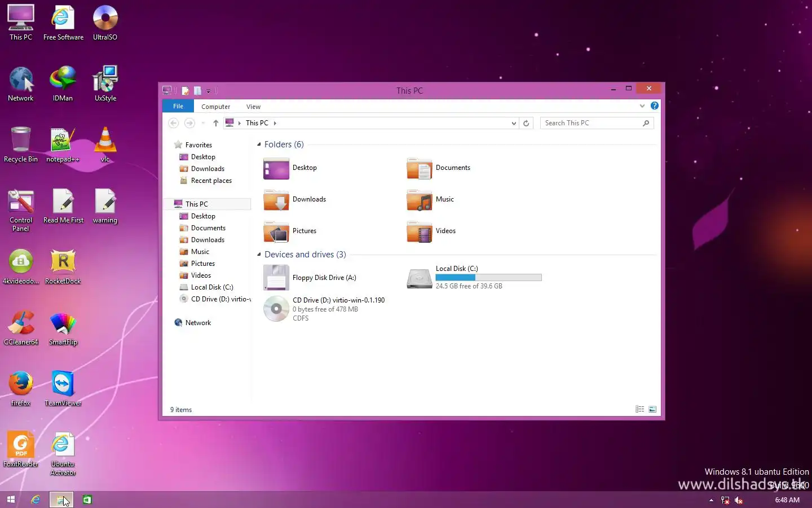Select the TeamViewer desktop icon
This screenshot has width=812, height=508.
63,388
